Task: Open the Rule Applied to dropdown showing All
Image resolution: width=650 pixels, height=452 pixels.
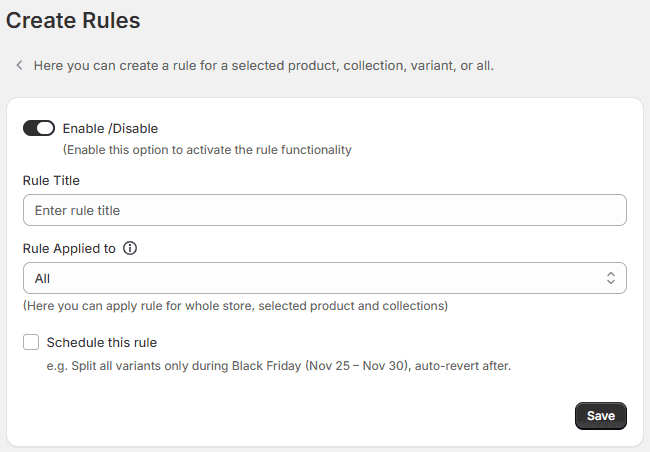Action: coord(325,278)
